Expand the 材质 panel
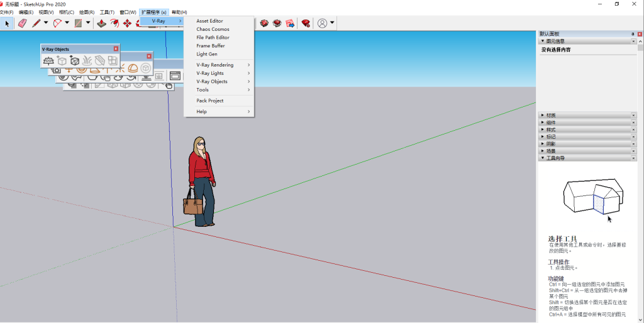Screen dimensions: 644x323 pos(543,115)
